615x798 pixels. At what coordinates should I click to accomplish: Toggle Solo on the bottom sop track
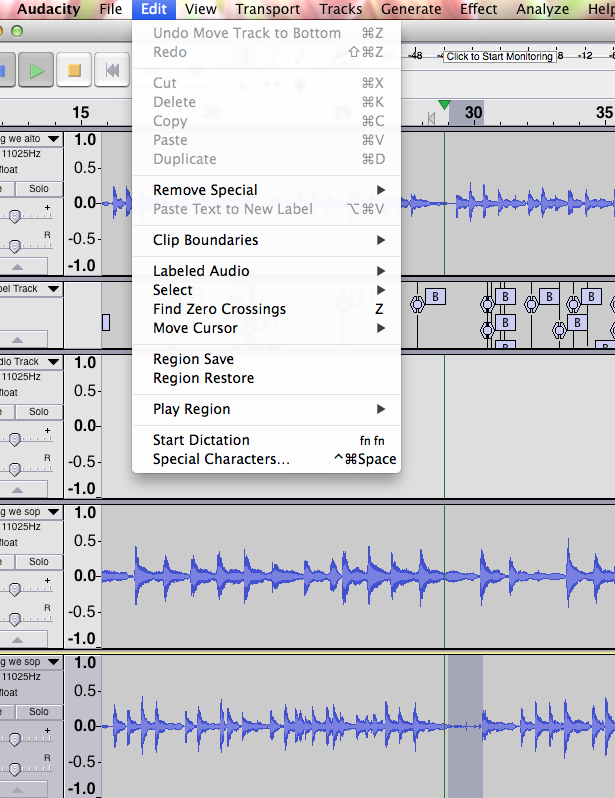[x=38, y=712]
